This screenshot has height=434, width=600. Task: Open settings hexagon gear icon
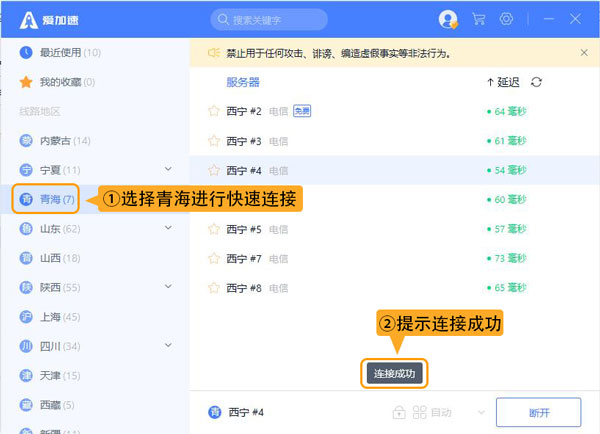click(506, 19)
